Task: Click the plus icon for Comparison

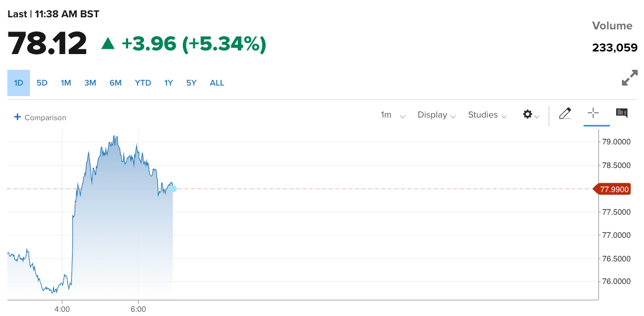Action: tap(17, 117)
